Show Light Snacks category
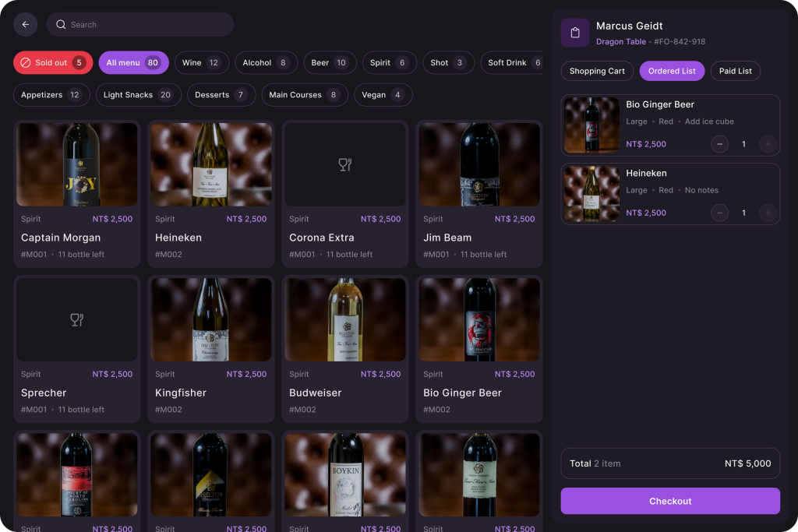The height and width of the screenshot is (532, 798). tap(139, 94)
